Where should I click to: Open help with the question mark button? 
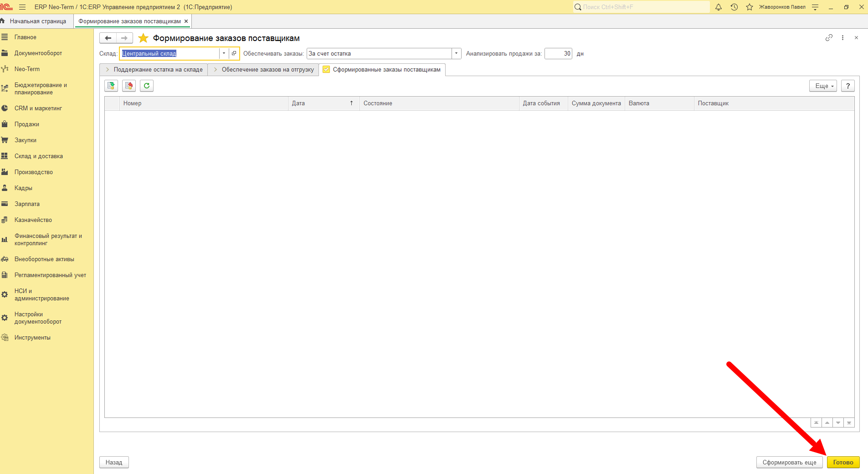[847, 86]
